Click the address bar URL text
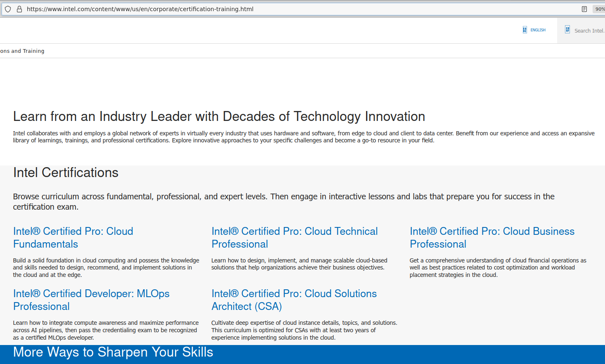 tap(140, 9)
